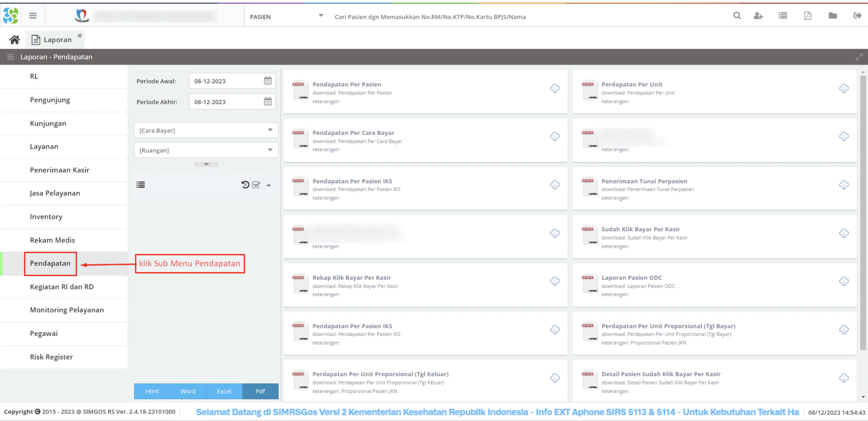This screenshot has height=421, width=868.
Task: Click the logout arrow icon
Action: pyautogui.click(x=857, y=16)
